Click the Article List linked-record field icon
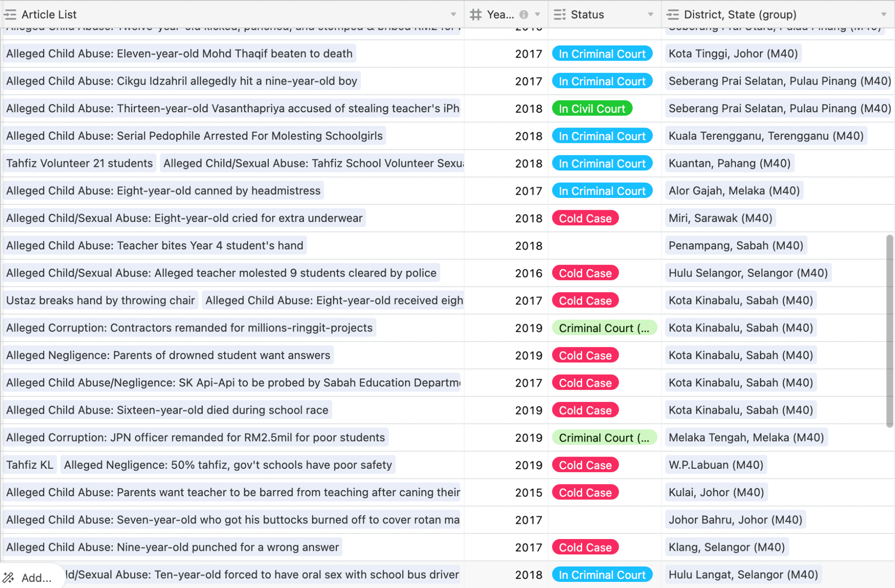This screenshot has height=588, width=895. [10, 15]
